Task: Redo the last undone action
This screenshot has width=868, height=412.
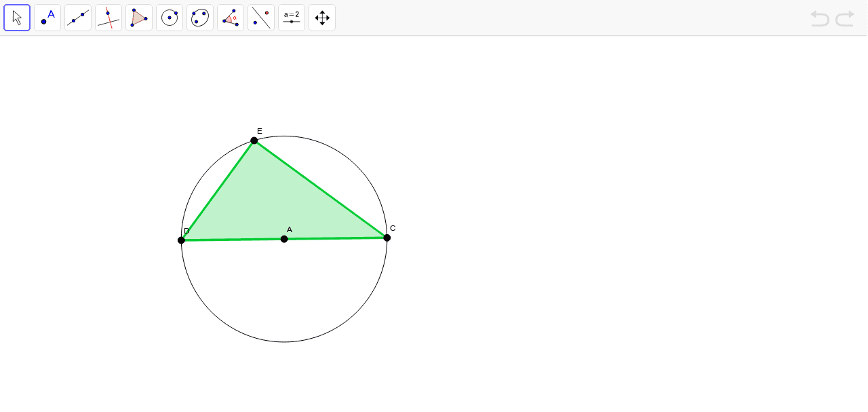Action: tap(845, 18)
